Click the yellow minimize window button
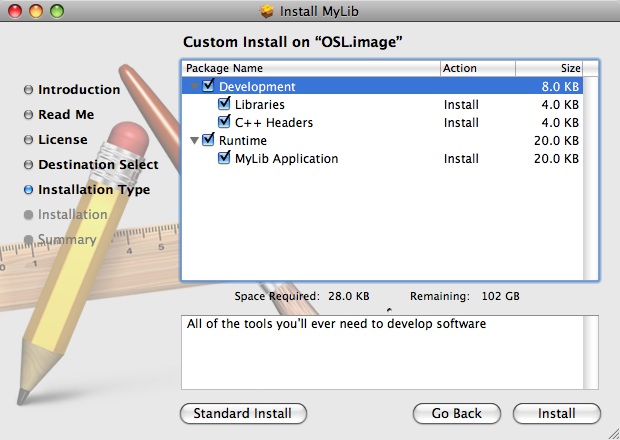Viewport: 620px width, 440px height. click(35, 12)
